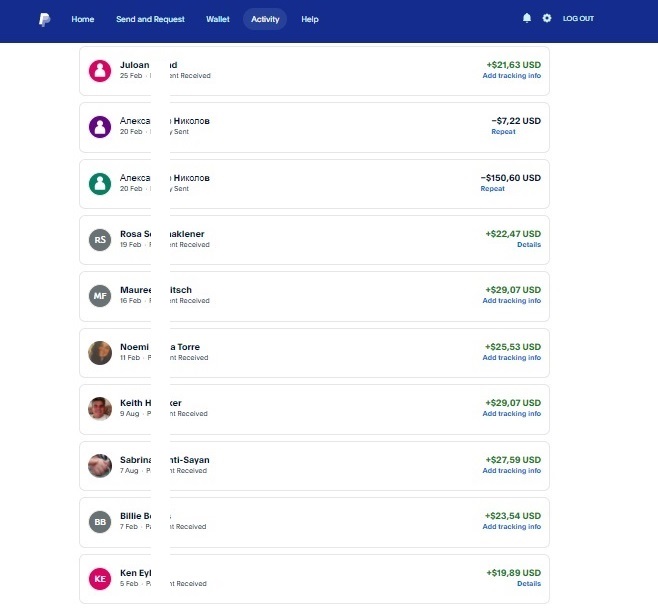This screenshot has width=658, height=608.
Task: Go to the Home tab
Action: point(83,19)
